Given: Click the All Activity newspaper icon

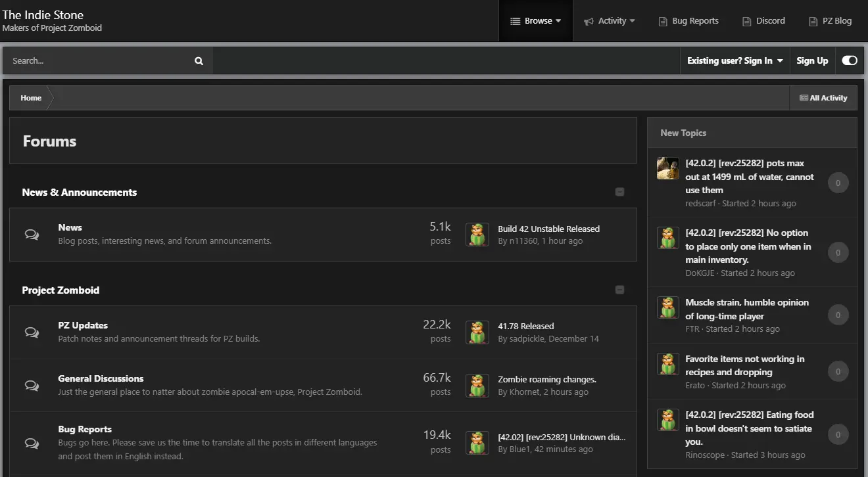Looking at the screenshot, I should (x=804, y=98).
